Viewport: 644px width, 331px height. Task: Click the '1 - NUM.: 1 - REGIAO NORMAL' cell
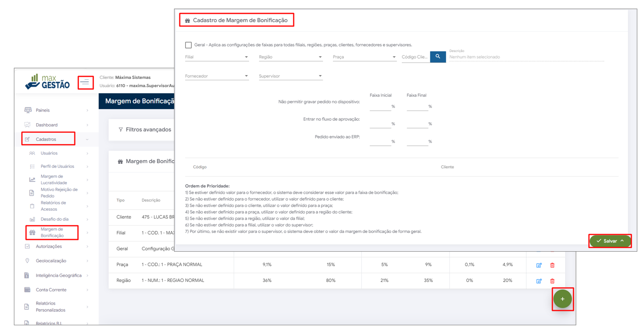(x=173, y=280)
